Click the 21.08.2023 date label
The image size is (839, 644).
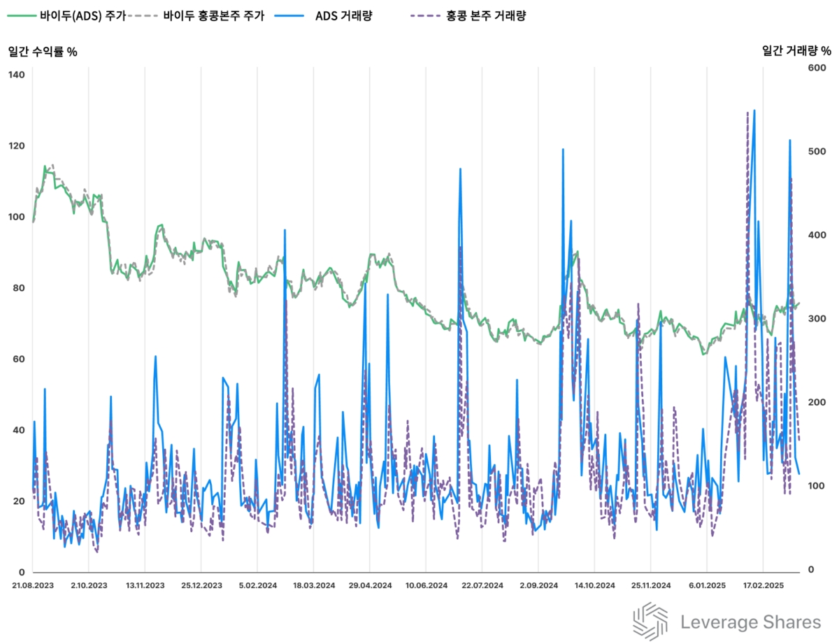[x=32, y=585]
